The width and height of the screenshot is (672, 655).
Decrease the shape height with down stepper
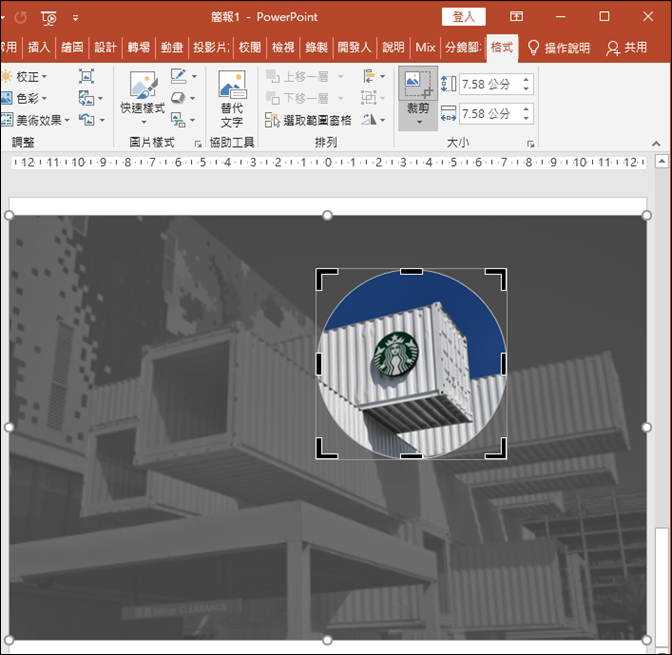(x=526, y=89)
